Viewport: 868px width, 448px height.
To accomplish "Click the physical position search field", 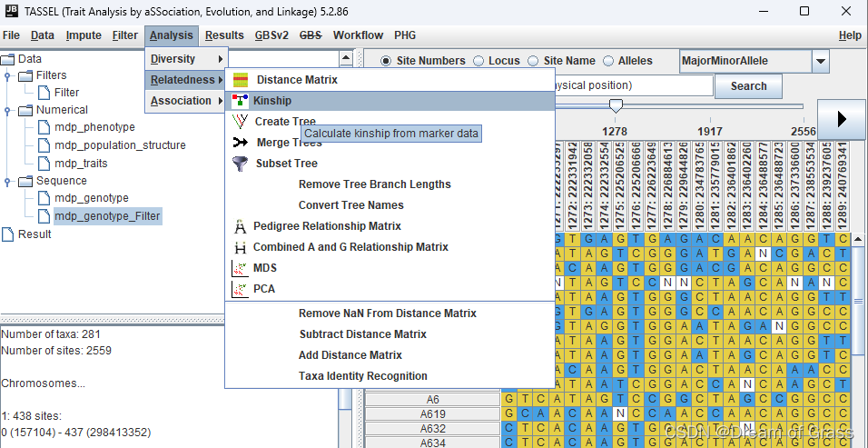I will tap(633, 85).
